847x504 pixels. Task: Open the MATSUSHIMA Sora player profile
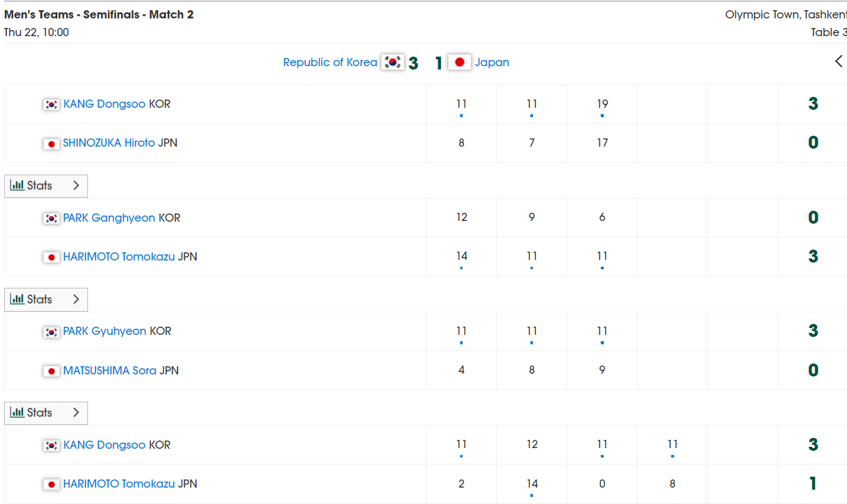[110, 371]
